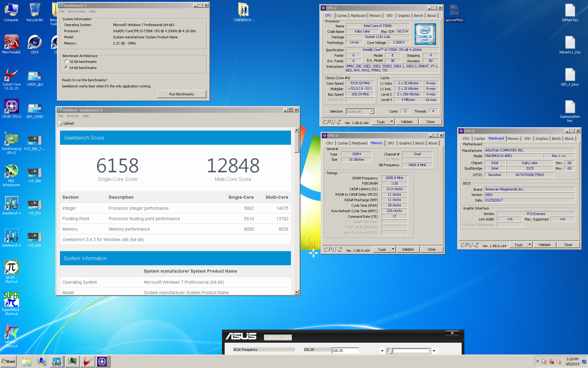Open the R15_586_7 desktop file
This screenshot has width=588, height=368.
pyautogui.click(x=35, y=143)
